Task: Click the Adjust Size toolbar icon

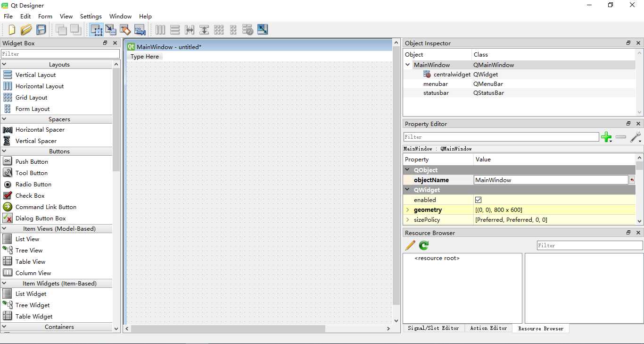Action: [x=263, y=30]
